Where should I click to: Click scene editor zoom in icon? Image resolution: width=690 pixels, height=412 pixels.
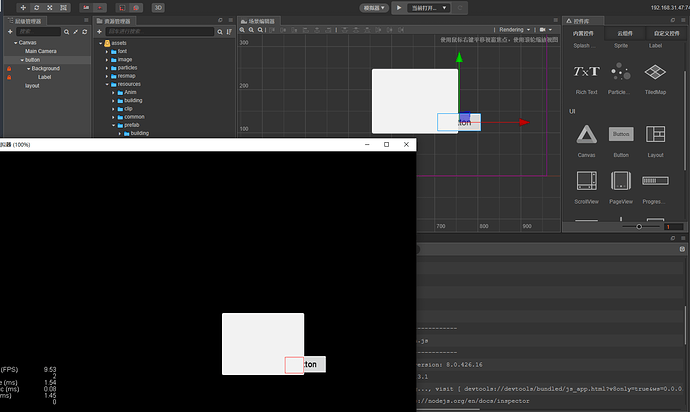(242, 30)
